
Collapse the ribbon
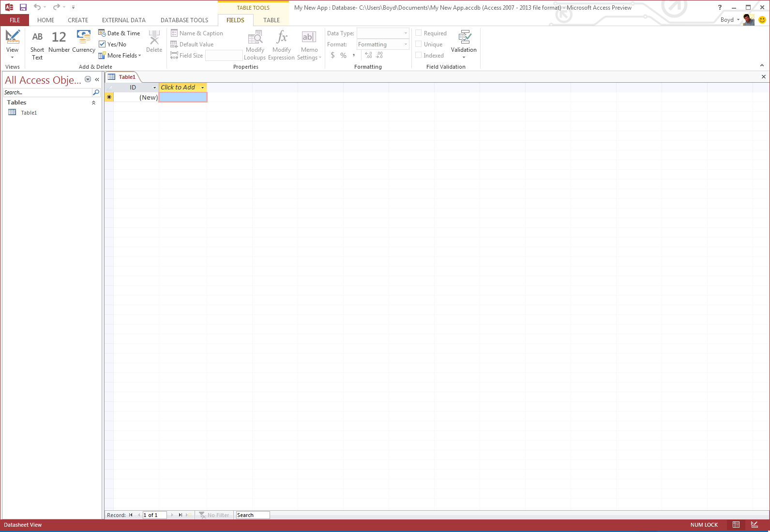click(762, 65)
